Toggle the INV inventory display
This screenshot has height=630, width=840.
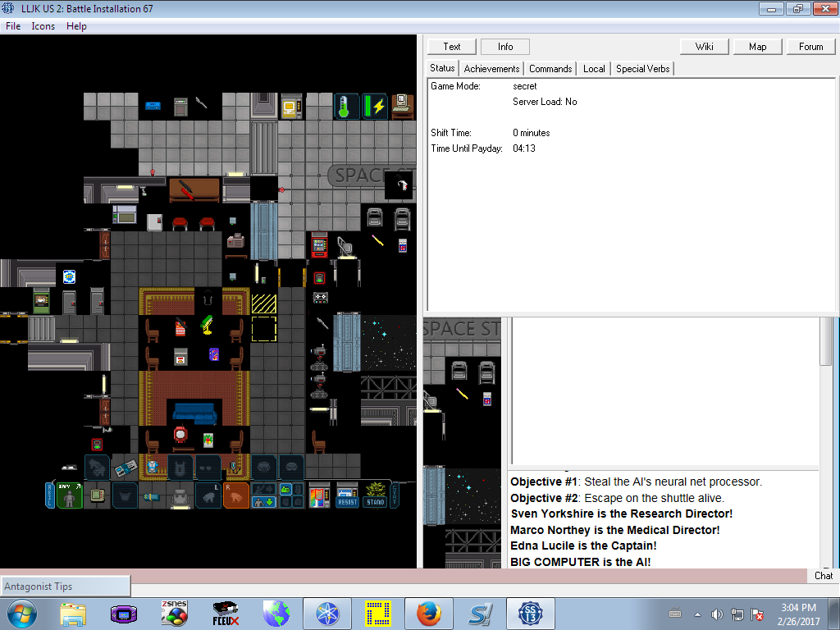click(70, 495)
